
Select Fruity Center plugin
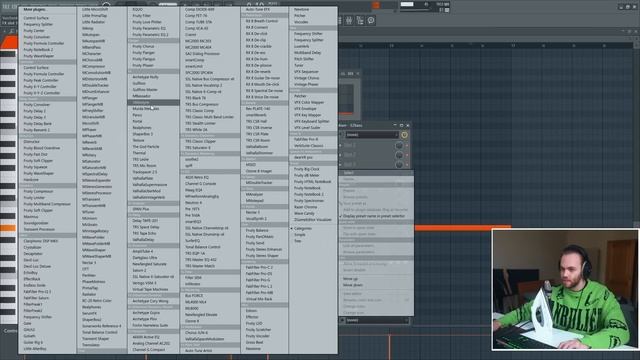[34, 31]
